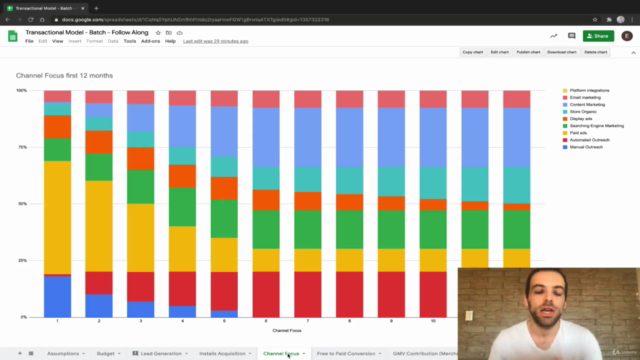Bookmark this page with the star
Screen dimensions: 640x360
[595, 20]
